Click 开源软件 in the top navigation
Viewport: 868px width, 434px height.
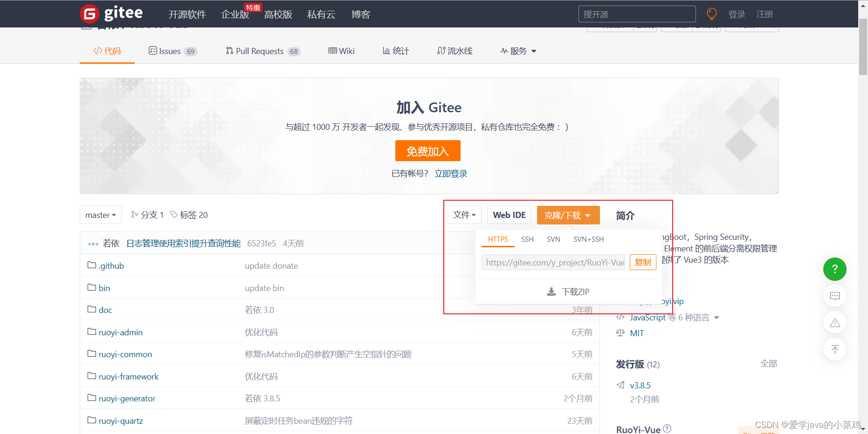pos(187,14)
